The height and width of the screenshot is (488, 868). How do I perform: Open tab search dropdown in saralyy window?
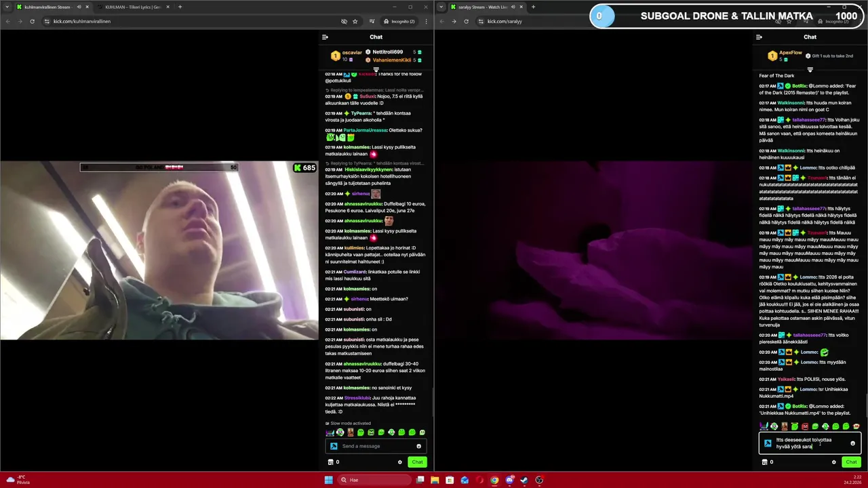point(441,7)
